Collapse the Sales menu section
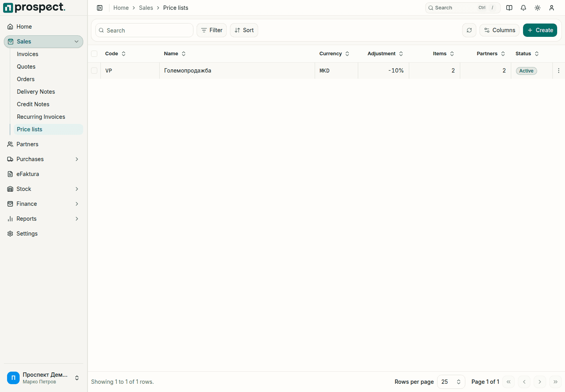This screenshot has height=392, width=565. tap(44, 42)
